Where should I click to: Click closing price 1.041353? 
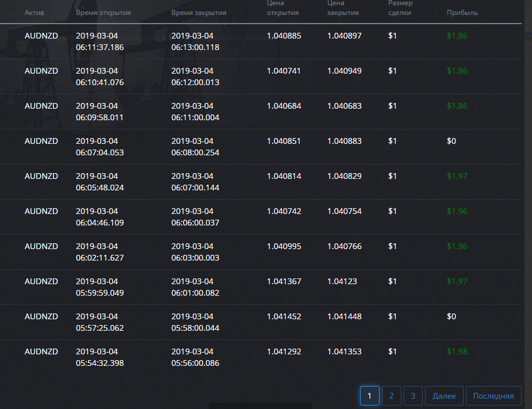pyautogui.click(x=345, y=351)
